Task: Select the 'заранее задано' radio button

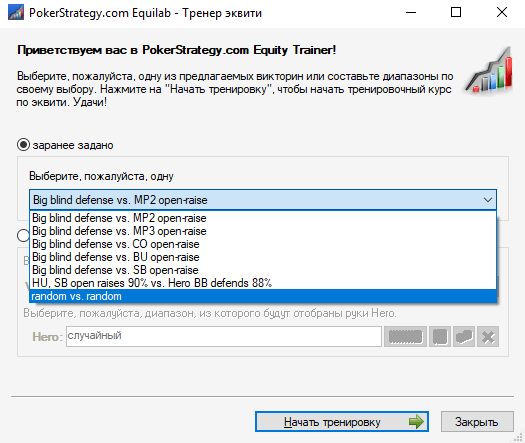Action: 23,145
